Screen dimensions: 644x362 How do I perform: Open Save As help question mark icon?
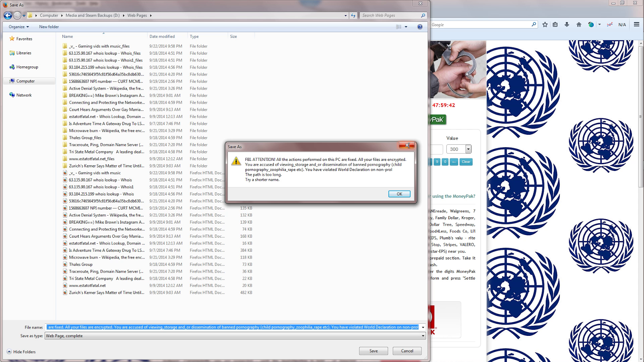pos(420,27)
